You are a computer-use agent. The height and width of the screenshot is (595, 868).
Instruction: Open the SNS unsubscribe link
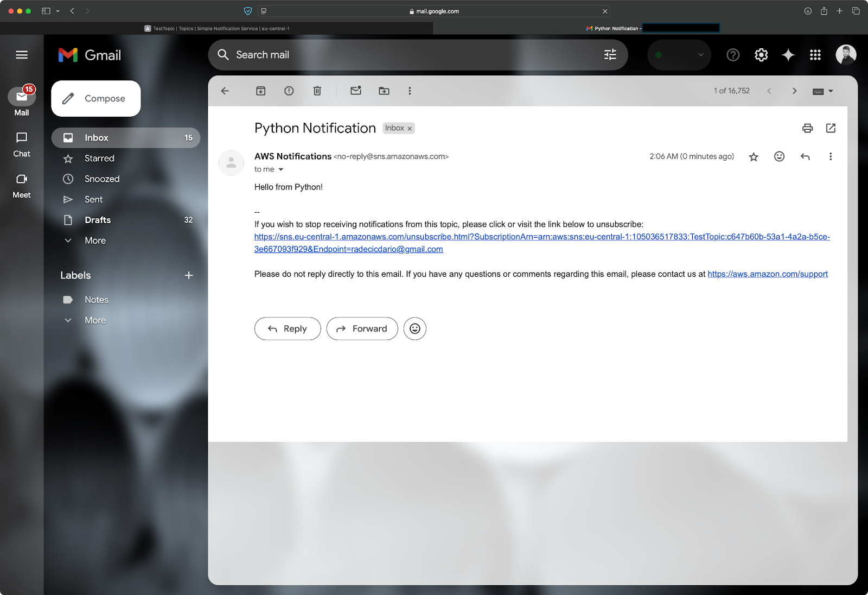click(x=542, y=243)
